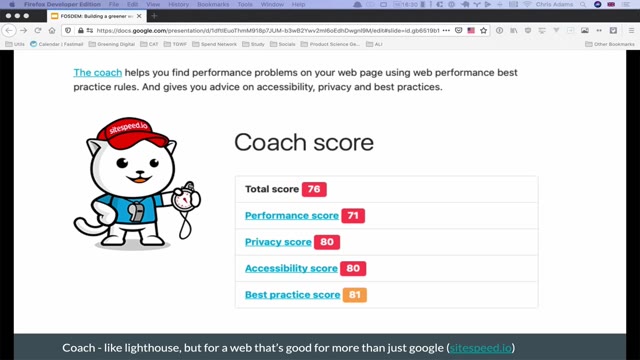Open the Socials bookmarks folder
640x360 pixels.
(283, 44)
